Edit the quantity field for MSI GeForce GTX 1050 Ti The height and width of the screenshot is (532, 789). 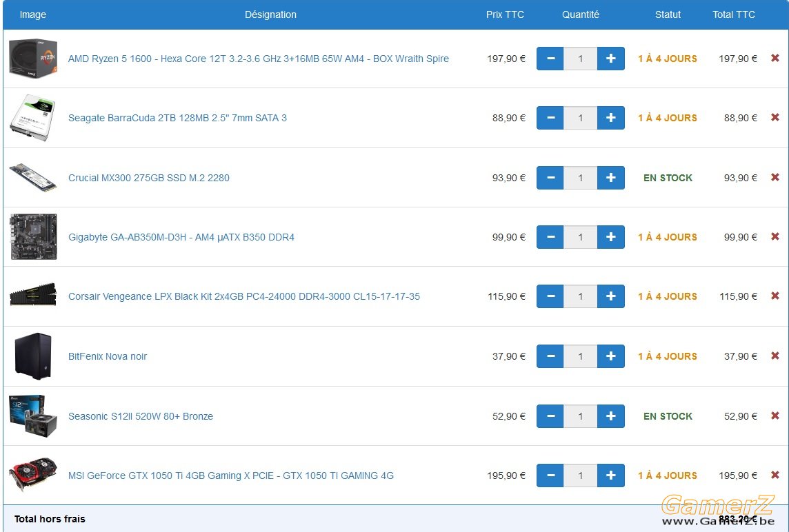coord(581,475)
